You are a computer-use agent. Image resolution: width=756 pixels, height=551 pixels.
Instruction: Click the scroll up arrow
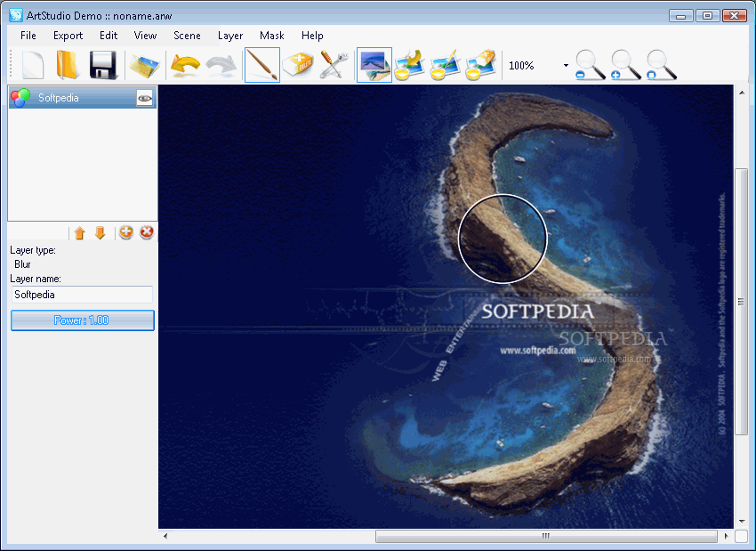click(741, 92)
